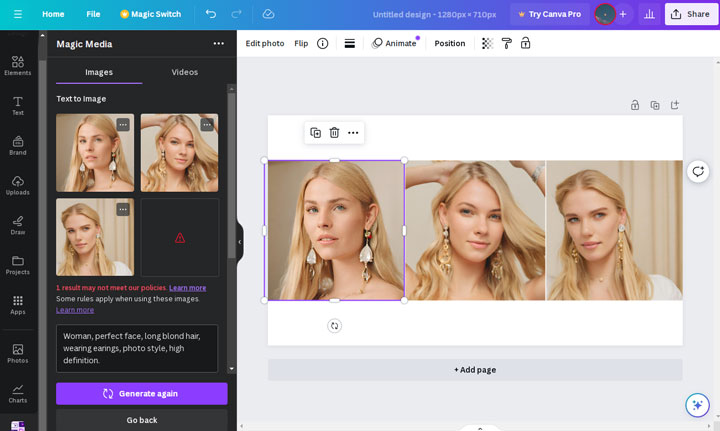Collapse the side panel with arrow handle
Viewport: 720px width, 431px height.
pyautogui.click(x=240, y=242)
